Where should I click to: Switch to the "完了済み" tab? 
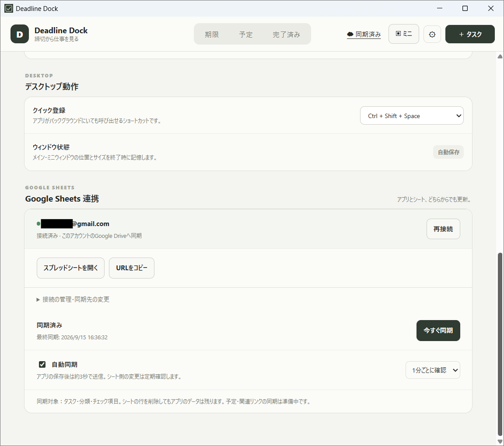287,35
